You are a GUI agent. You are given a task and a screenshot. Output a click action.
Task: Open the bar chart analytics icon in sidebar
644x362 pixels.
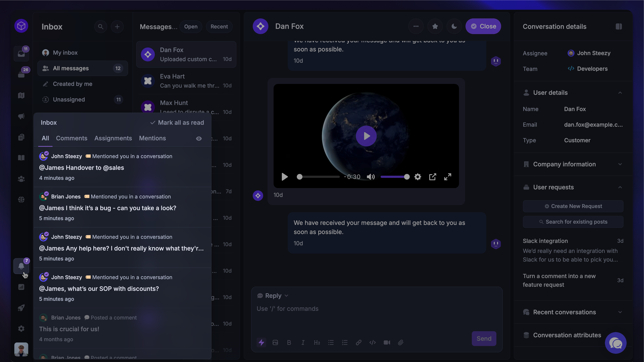(21, 287)
